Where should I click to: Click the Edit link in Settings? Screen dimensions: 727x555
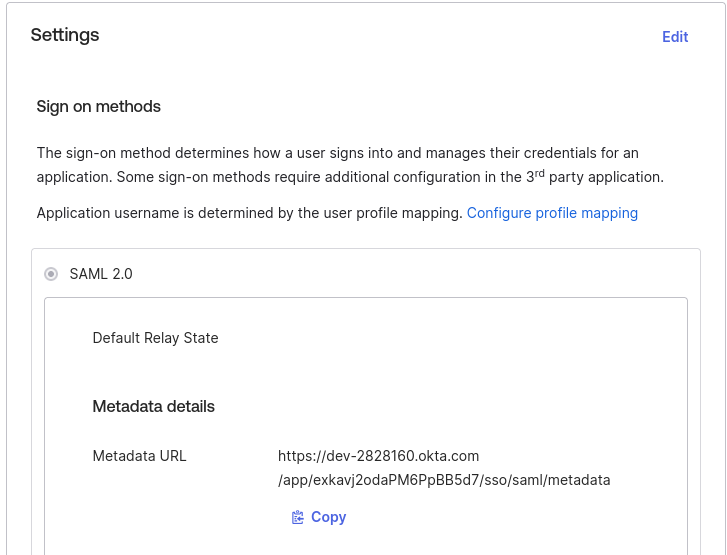[675, 37]
